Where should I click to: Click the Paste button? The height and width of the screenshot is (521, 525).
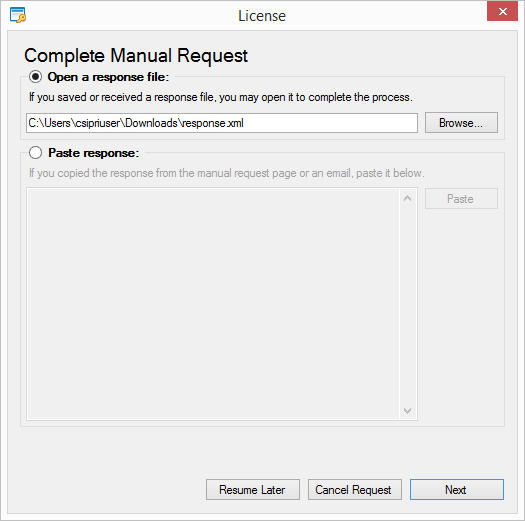[461, 199]
